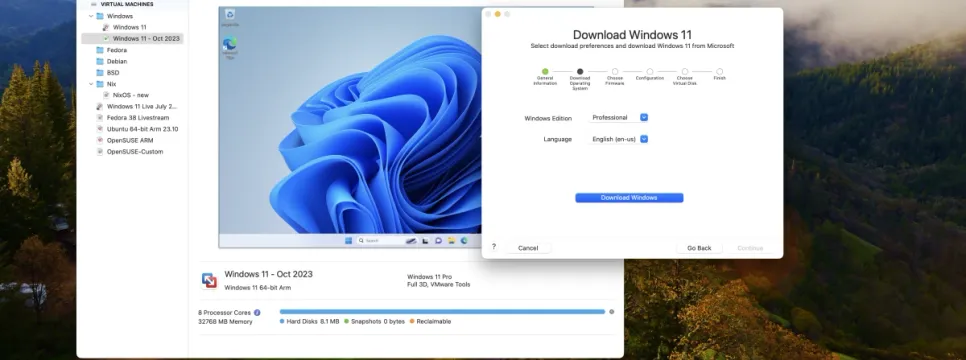Click the Nix folder icon
Viewport: 966px width, 360px height.
pyautogui.click(x=100, y=84)
